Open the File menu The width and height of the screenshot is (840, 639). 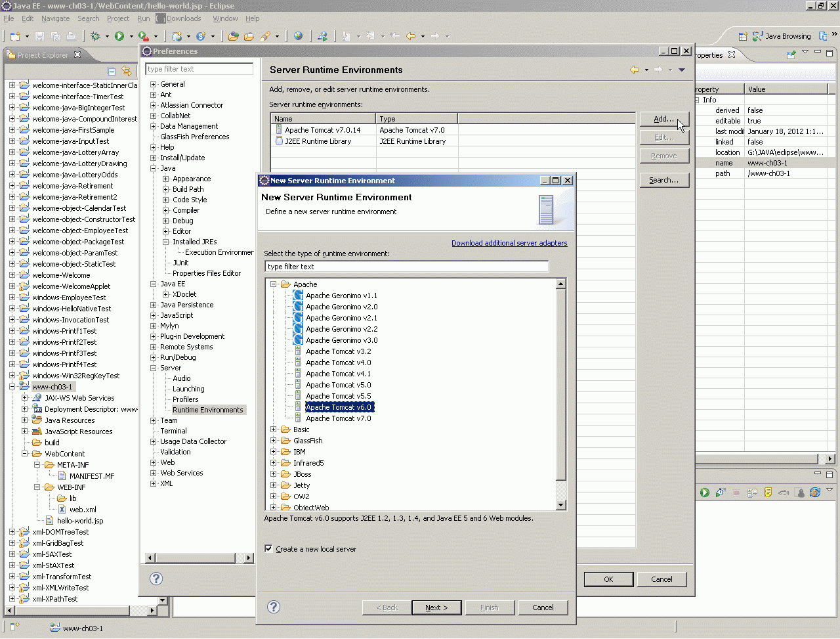tap(9, 18)
